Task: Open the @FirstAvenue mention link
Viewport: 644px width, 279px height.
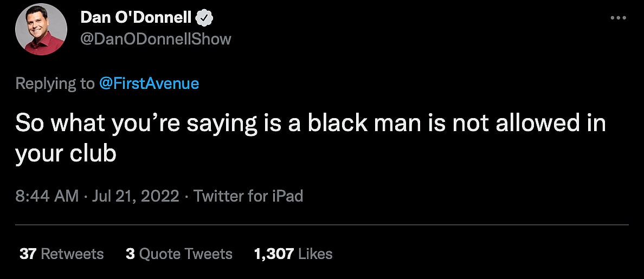Action: pos(149,83)
